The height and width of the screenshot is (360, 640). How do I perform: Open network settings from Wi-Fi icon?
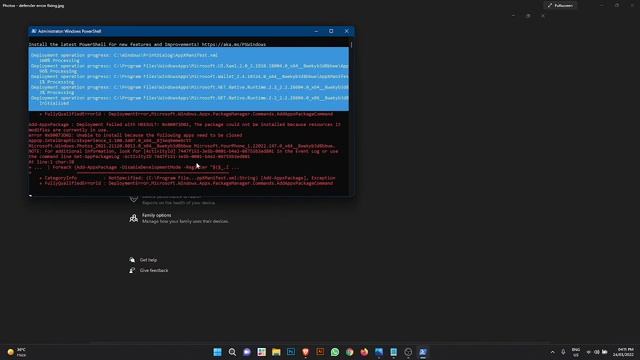coord(589,352)
